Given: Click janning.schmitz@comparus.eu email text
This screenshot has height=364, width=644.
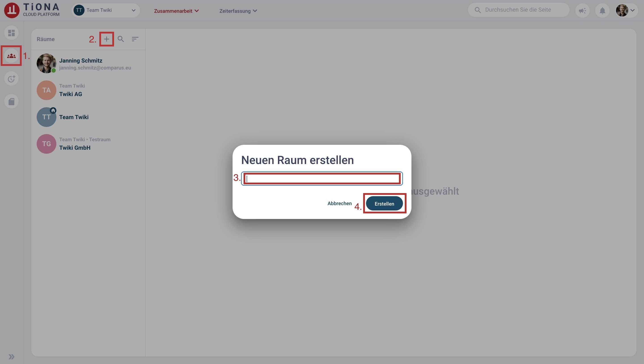Looking at the screenshot, I should [x=95, y=68].
